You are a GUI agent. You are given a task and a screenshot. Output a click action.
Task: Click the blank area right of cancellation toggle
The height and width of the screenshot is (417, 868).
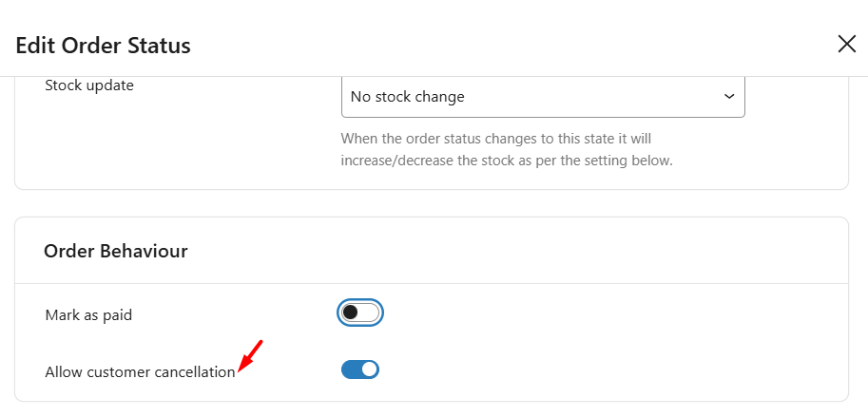pos(608,370)
